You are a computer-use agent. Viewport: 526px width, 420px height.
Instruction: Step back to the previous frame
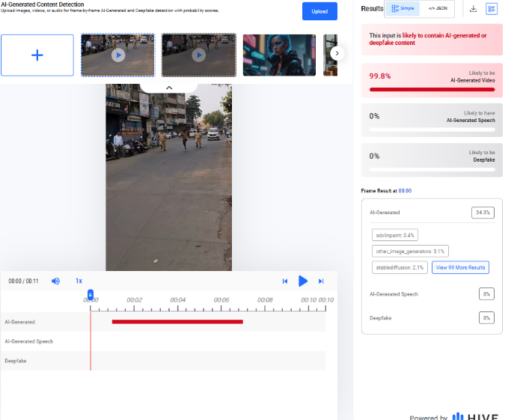[285, 281]
